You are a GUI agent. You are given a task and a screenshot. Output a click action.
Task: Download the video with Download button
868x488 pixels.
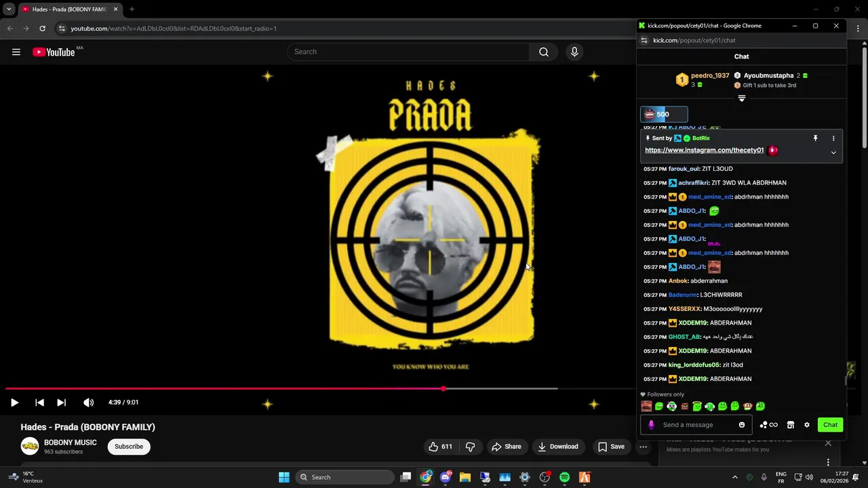(558, 447)
